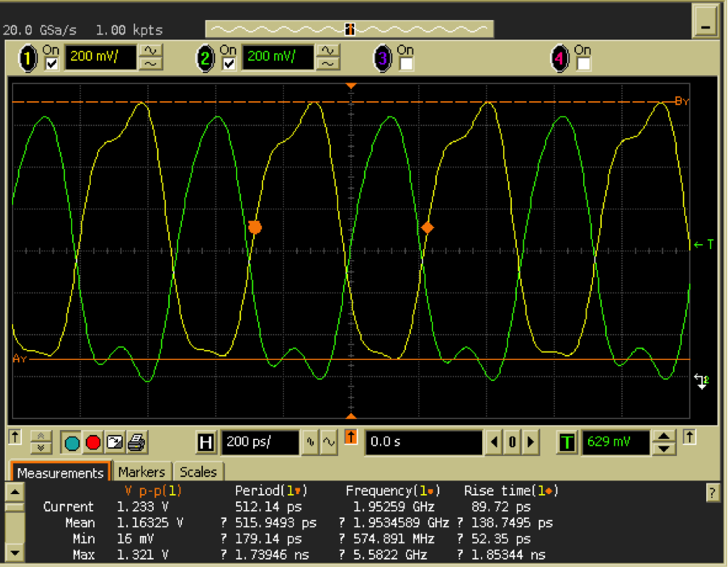Turn on channel 4 checkbox
This screenshot has width=728, height=570.
pos(582,64)
